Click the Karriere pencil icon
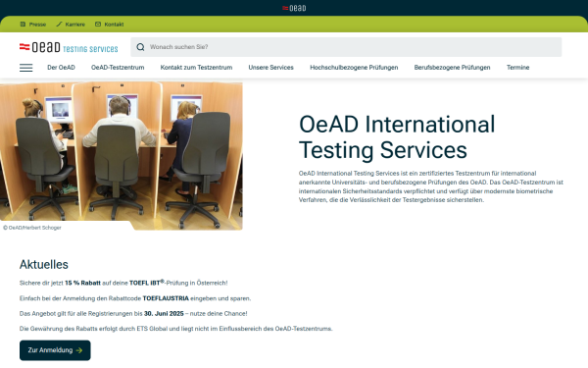 coord(59,24)
